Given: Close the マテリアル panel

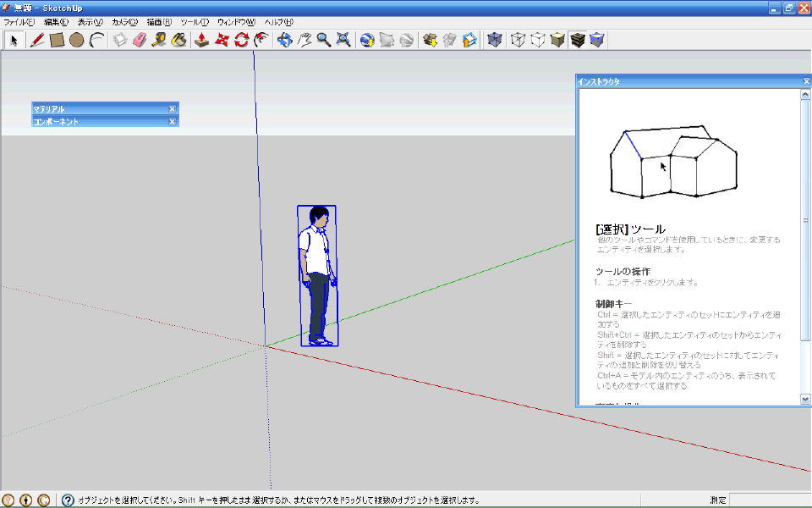Looking at the screenshot, I should click(173, 109).
